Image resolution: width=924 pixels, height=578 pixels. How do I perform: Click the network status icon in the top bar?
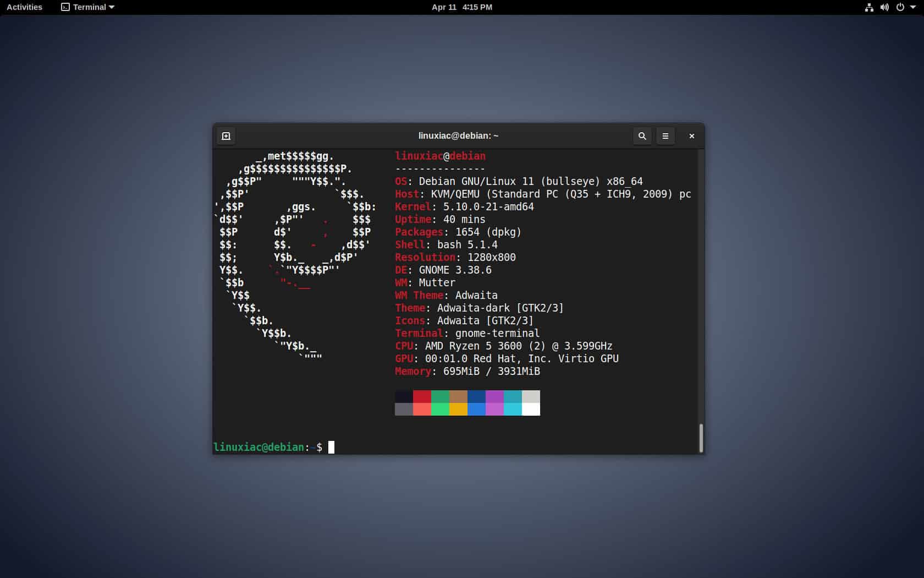869,7
